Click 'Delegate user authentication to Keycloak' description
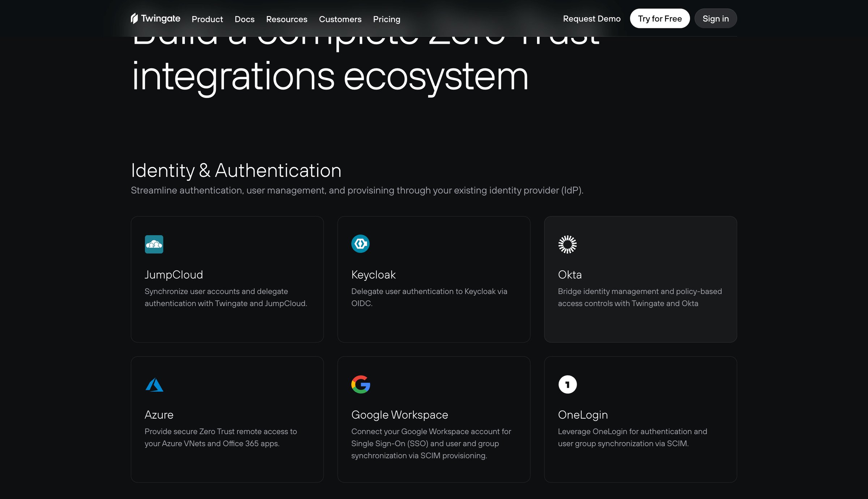Viewport: 868px width, 499px height. click(429, 297)
